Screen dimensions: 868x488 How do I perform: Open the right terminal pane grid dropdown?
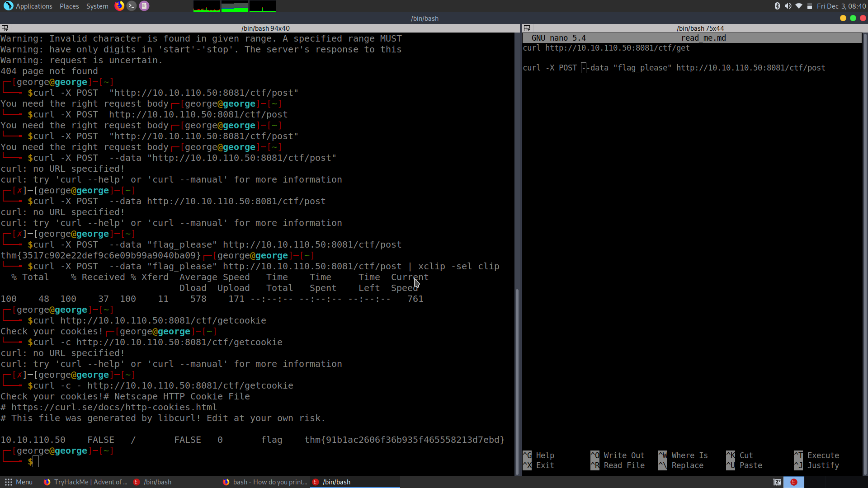[x=527, y=28]
